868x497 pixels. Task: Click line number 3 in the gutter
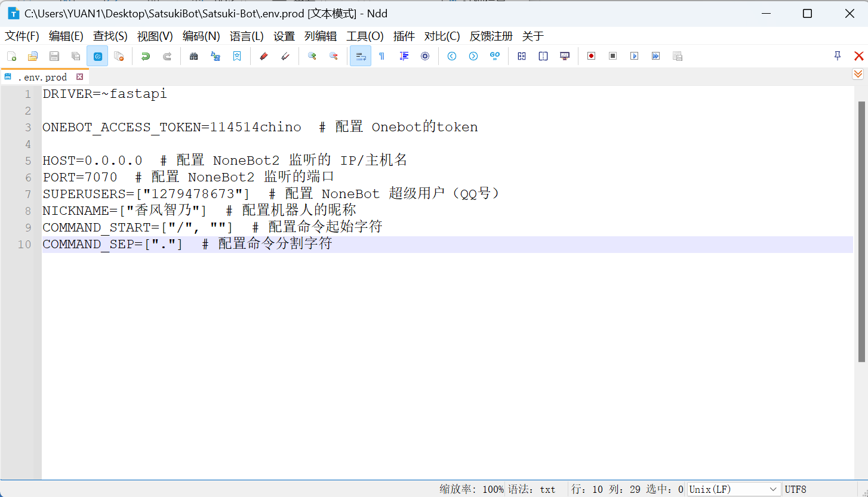[x=28, y=127]
